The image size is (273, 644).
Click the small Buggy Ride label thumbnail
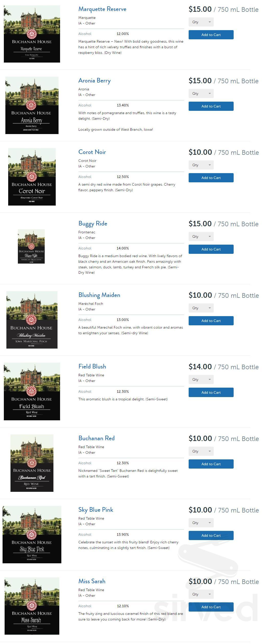(31, 246)
